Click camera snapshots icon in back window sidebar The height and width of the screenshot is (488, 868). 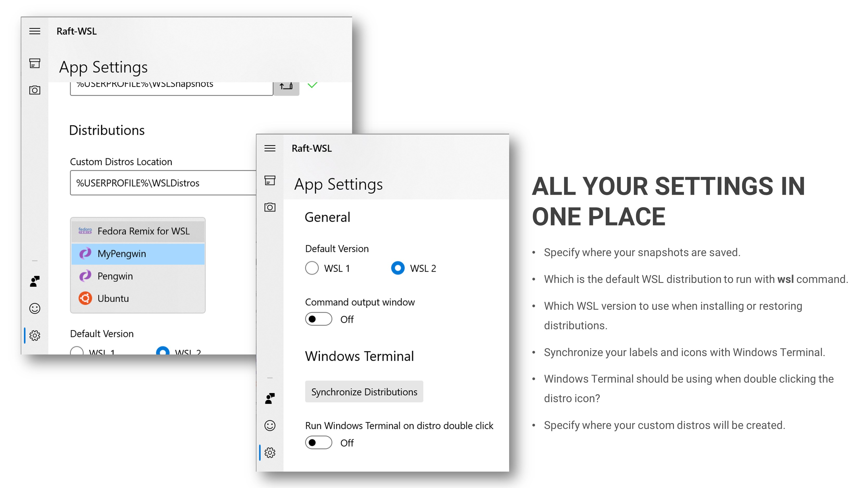35,90
